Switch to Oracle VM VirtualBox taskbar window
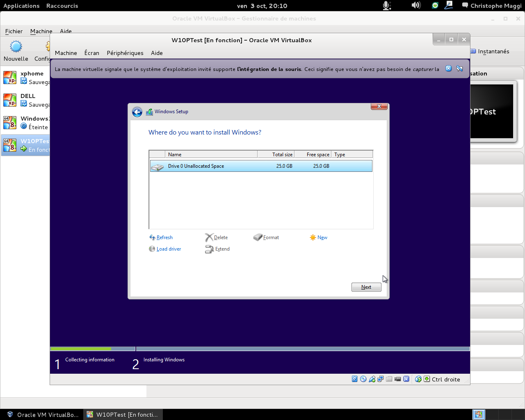Image resolution: width=525 pixels, height=420 pixels. tap(43, 415)
